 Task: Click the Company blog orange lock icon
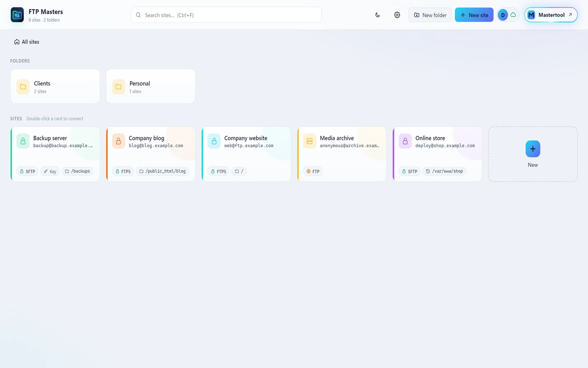118,141
